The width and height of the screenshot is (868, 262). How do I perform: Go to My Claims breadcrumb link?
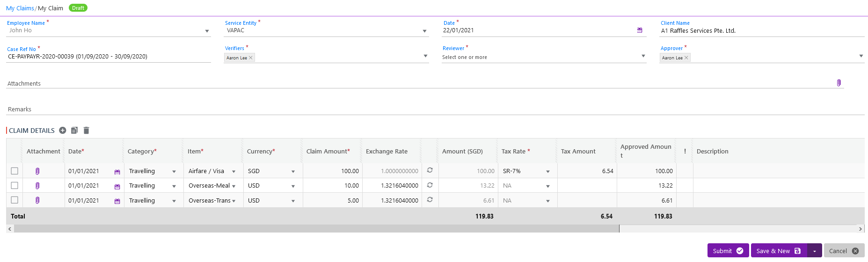pos(20,8)
